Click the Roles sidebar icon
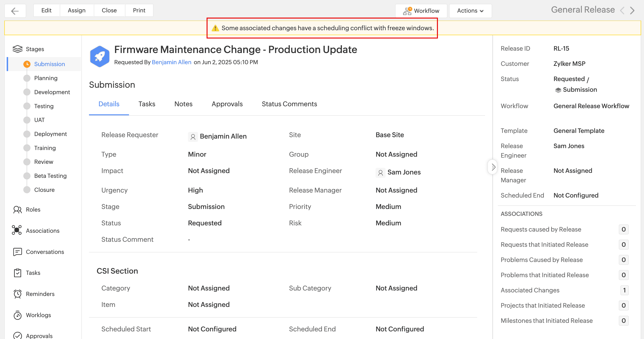Screen dimensions: 644x339 pyautogui.click(x=17, y=209)
